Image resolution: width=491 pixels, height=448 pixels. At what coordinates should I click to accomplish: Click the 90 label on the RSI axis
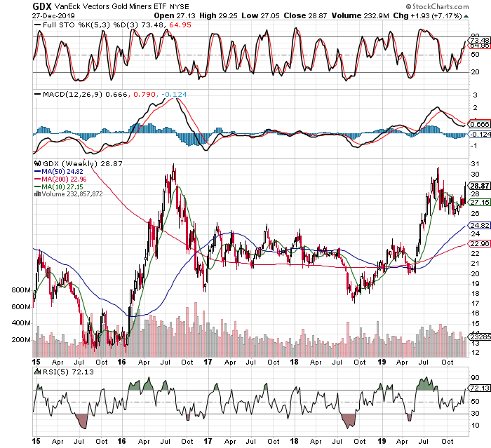(x=475, y=378)
